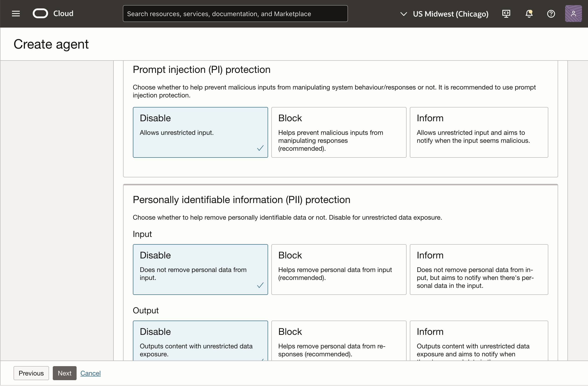This screenshot has width=588, height=386.
Task: Open the hamburger navigation menu
Action: 16,14
